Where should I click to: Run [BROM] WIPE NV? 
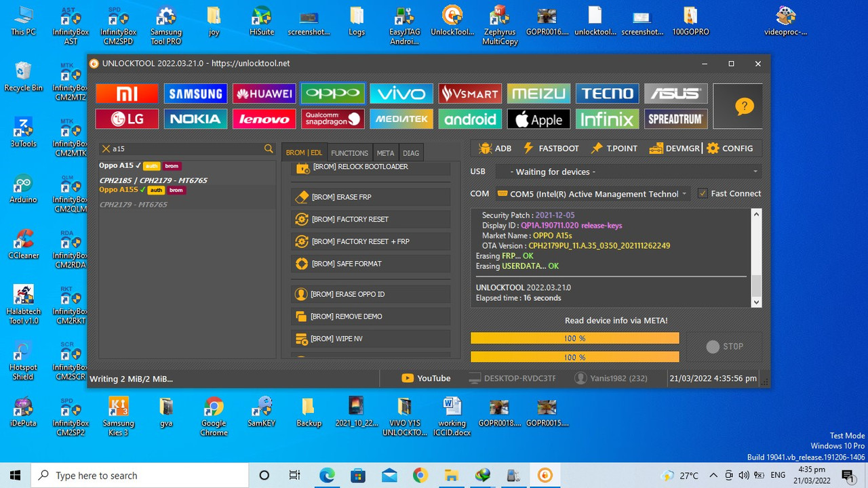tap(371, 338)
